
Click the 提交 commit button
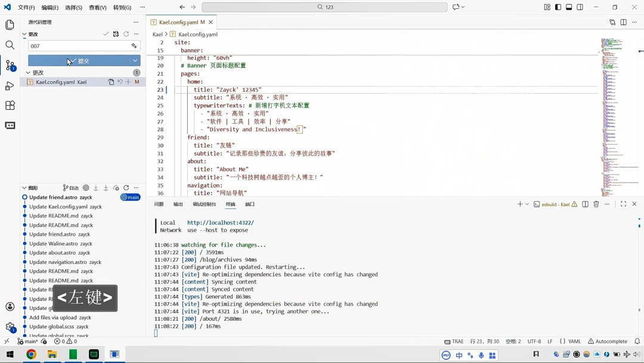[x=79, y=60]
